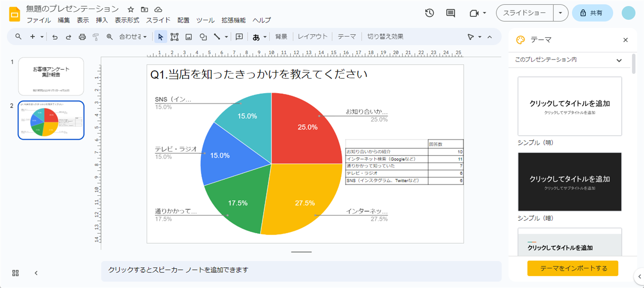Viewport: 644px width, 288px height.
Task: Select the dark シンプル theme thumbnail
Action: [570, 182]
